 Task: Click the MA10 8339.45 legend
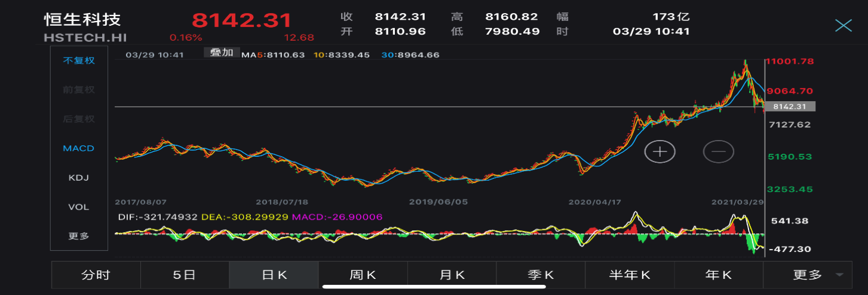342,54
